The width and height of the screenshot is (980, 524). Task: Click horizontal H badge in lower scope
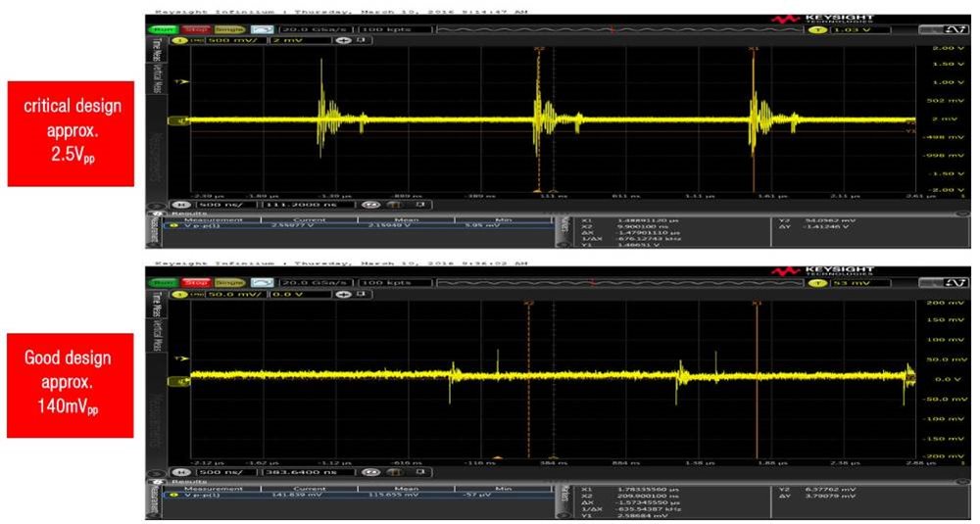tap(181, 472)
